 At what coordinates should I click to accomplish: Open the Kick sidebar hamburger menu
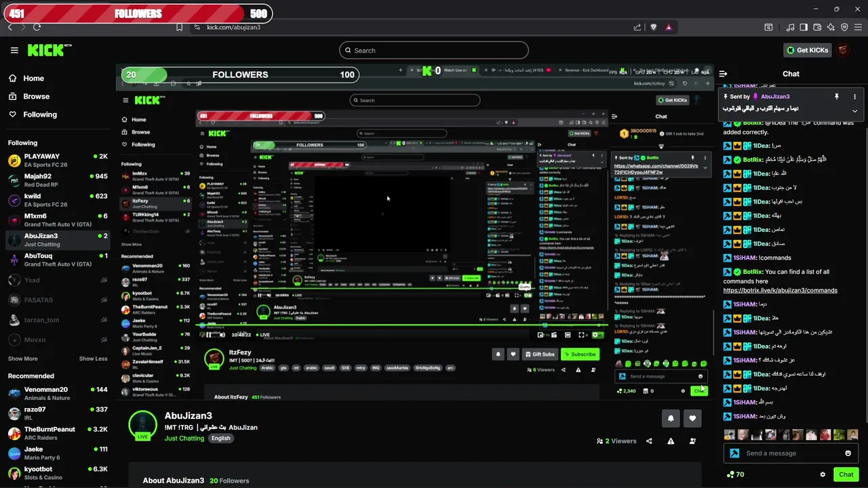[14, 50]
